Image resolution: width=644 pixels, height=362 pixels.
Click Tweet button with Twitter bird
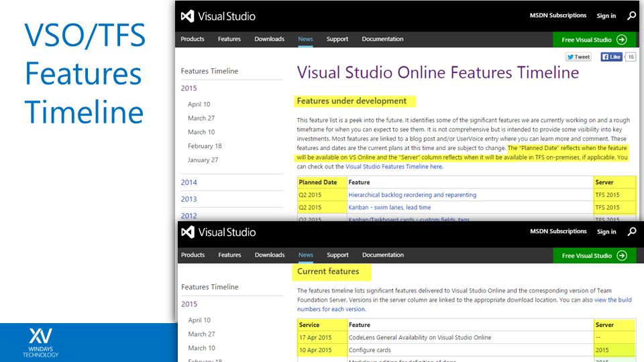pos(578,57)
